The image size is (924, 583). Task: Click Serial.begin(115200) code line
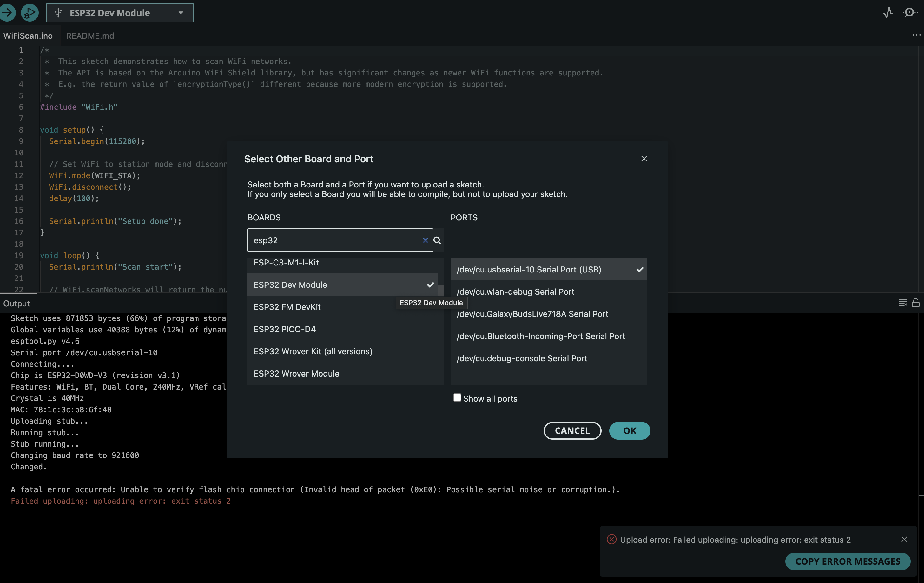(97, 141)
